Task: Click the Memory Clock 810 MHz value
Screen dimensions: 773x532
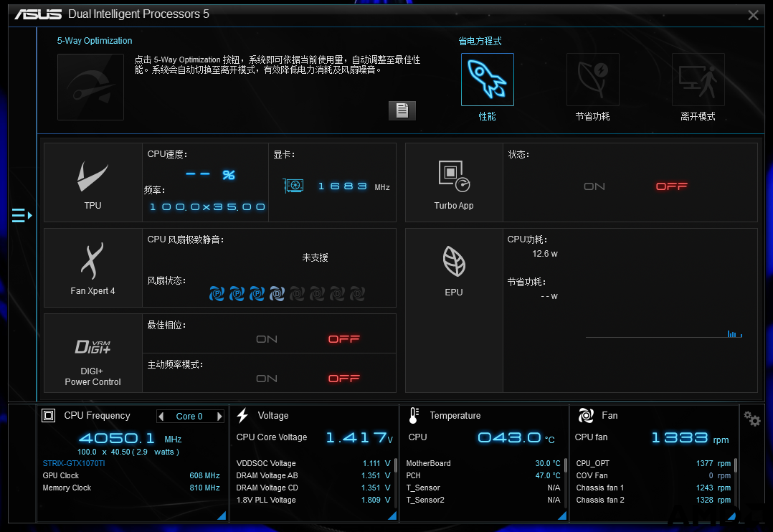Action: [204, 488]
